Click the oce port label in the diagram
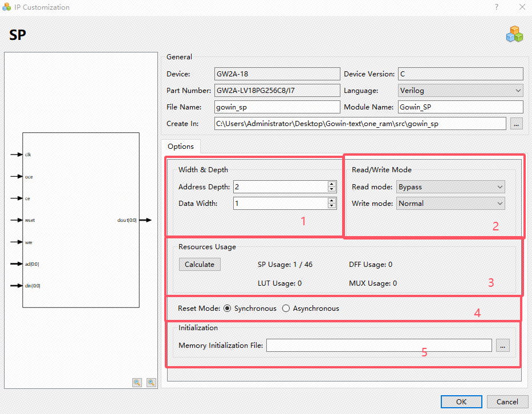The image size is (532, 414). point(29,177)
